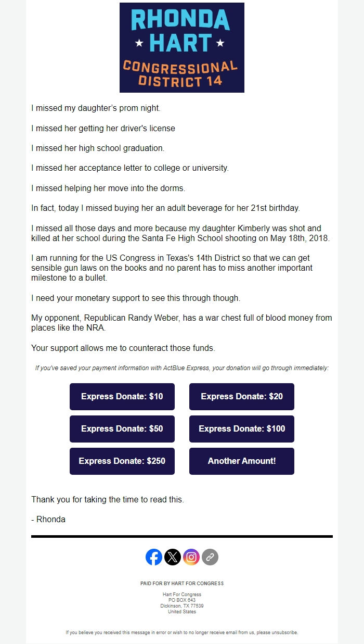This screenshot has width=364, height=644.
Task: Choose the Express Donate $50 button
Action: pyautogui.click(x=122, y=429)
